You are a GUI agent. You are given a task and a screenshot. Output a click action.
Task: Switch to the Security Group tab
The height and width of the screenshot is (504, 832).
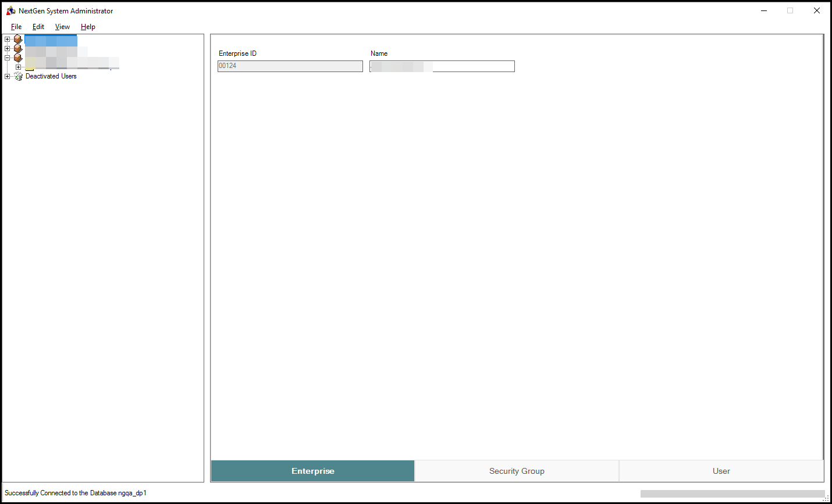pos(517,471)
